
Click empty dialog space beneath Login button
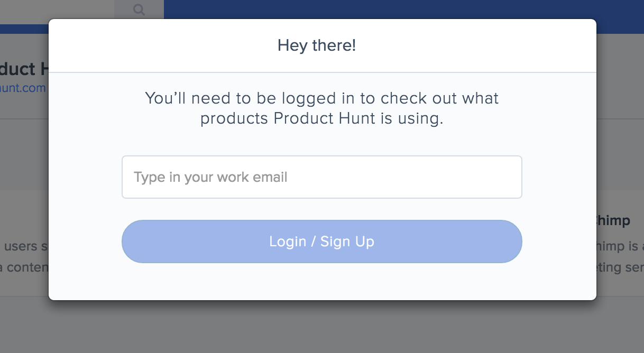[322, 281]
